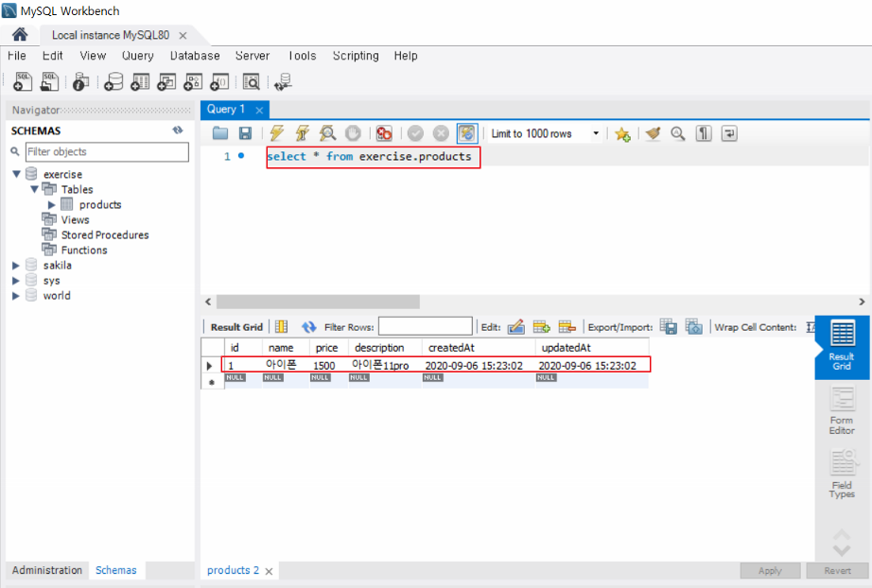Click the Filter objects field
This screenshot has width=872, height=588.
[x=107, y=151]
